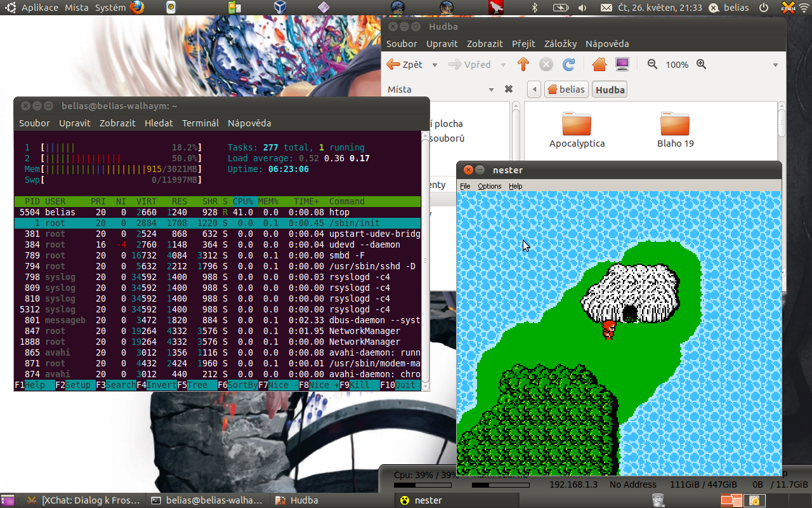This screenshot has width=812, height=508.
Task: Launch Firefox from the top panel
Action: [x=137, y=8]
